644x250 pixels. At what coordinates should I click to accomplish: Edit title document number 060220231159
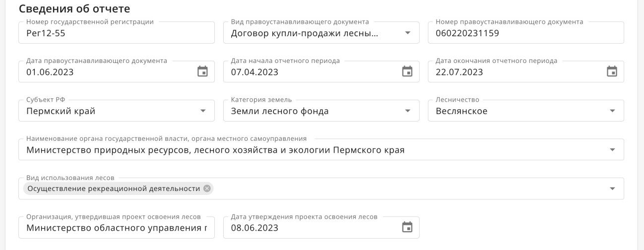click(x=526, y=33)
